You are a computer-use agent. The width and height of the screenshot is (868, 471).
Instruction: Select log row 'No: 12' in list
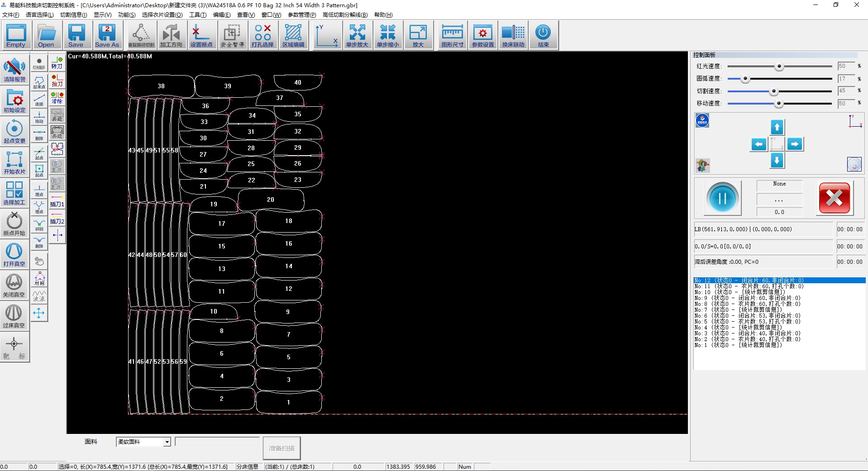point(779,281)
